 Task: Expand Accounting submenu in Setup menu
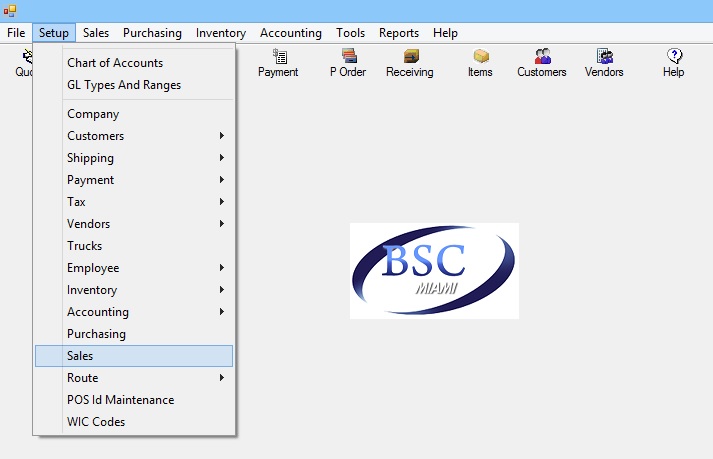tap(134, 312)
